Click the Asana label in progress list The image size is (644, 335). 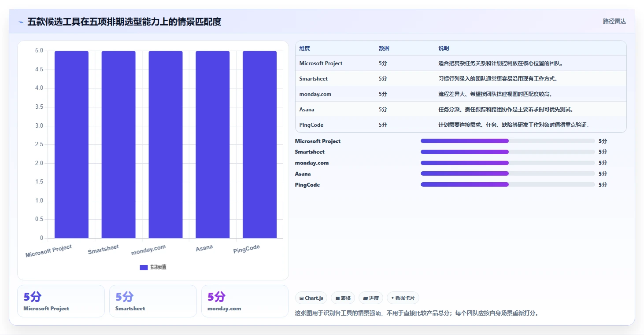[303, 174]
